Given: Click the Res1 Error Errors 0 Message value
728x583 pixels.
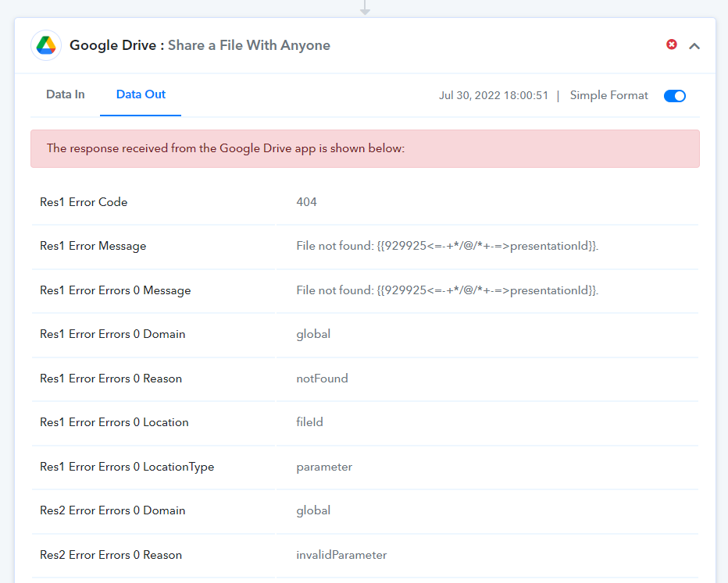Looking at the screenshot, I should (x=448, y=290).
